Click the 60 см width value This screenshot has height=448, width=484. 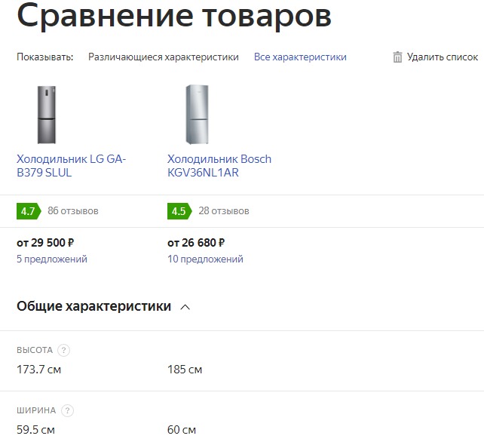tap(182, 430)
